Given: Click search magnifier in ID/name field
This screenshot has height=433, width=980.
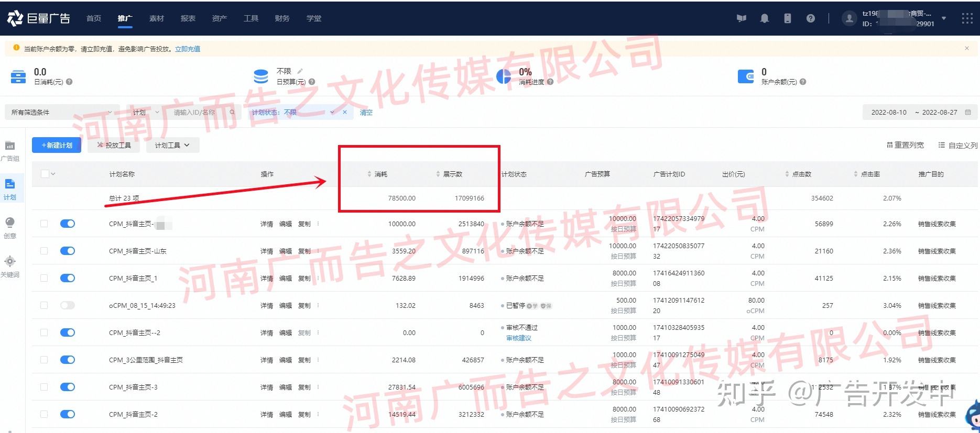Looking at the screenshot, I should (232, 112).
